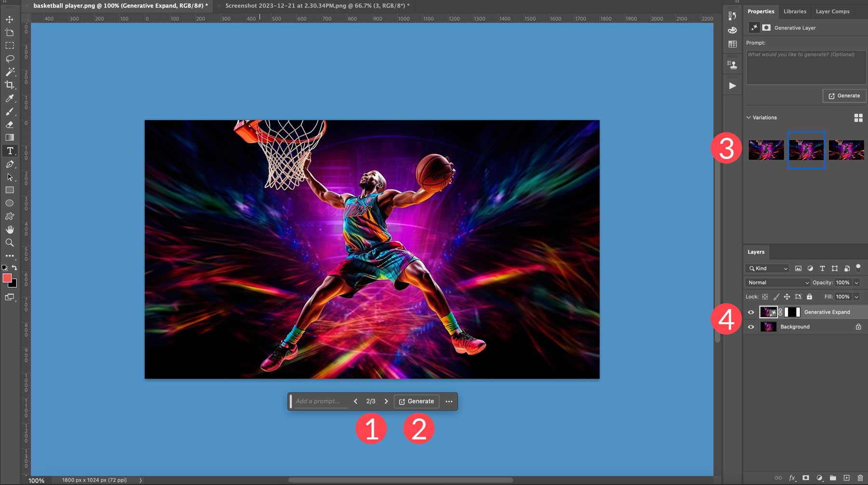This screenshot has height=485, width=868.
Task: Switch to the Libraries tab
Action: [795, 11]
